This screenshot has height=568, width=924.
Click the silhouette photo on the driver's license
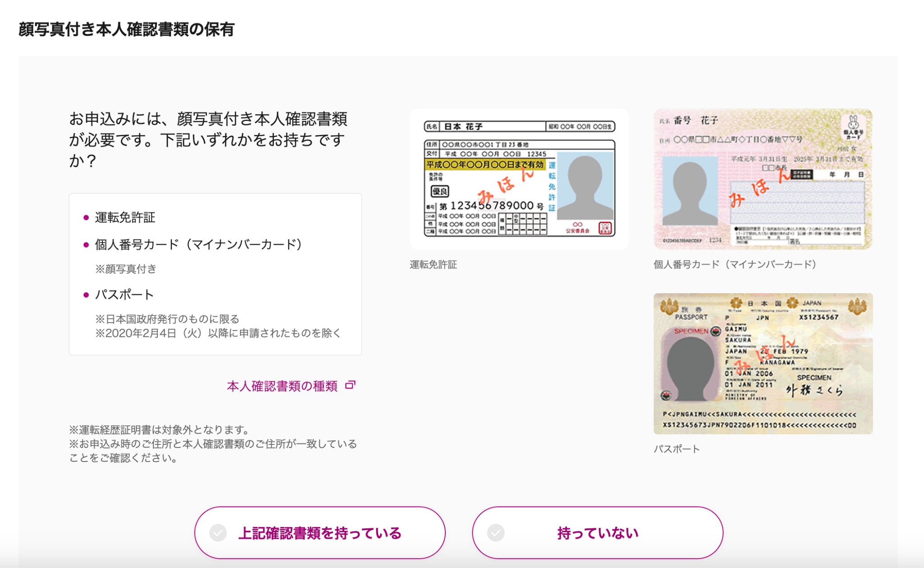pyautogui.click(x=585, y=186)
